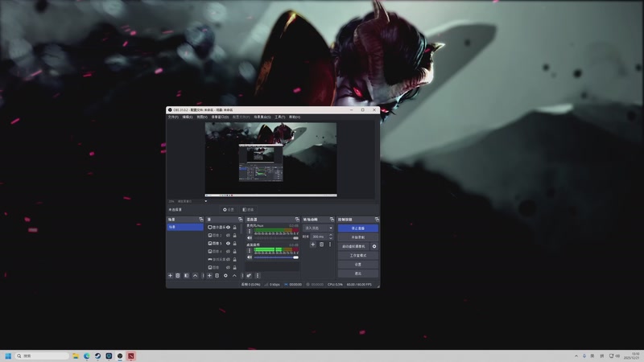Viewport: 644px width, 362px height.
Task: Remove the selected scene using the Scenes trash icon
Action: click(x=178, y=276)
